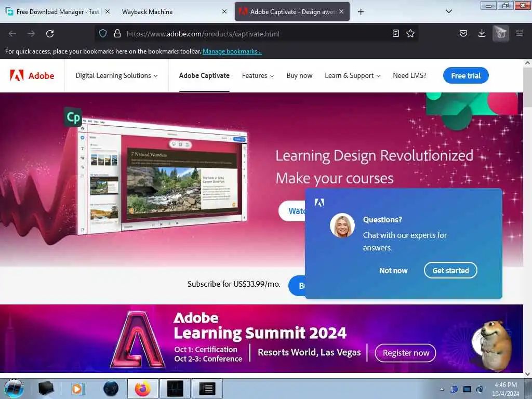The height and width of the screenshot is (399, 532).
Task: Click the site security padlock icon
Action: [x=117, y=33]
